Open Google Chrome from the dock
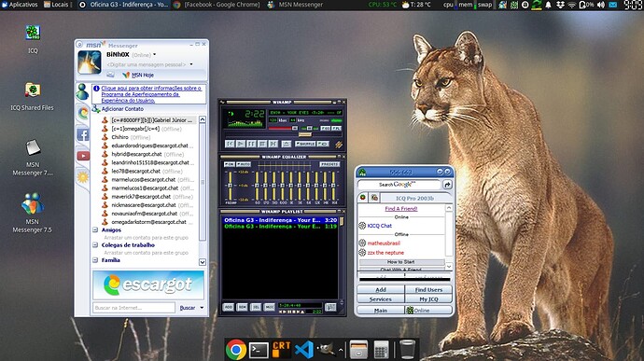This screenshot has height=361, width=644. pyautogui.click(x=236, y=350)
